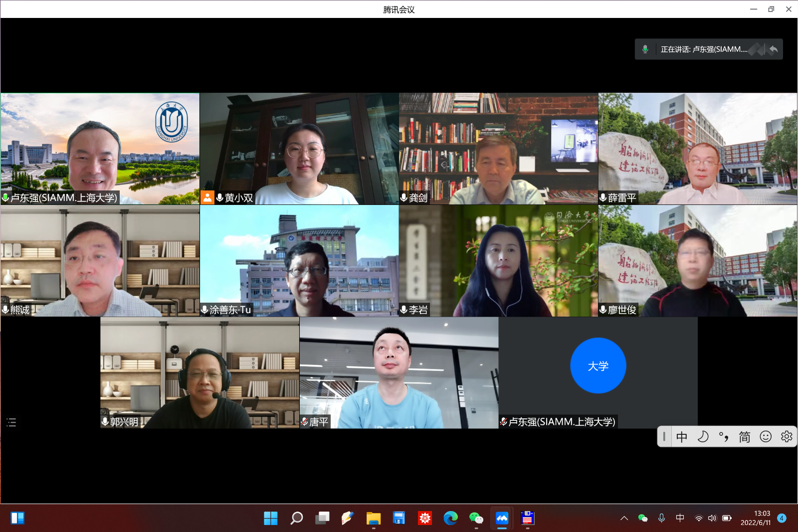
Task: Click the muted microphone icon next to 唐平
Action: click(x=304, y=422)
